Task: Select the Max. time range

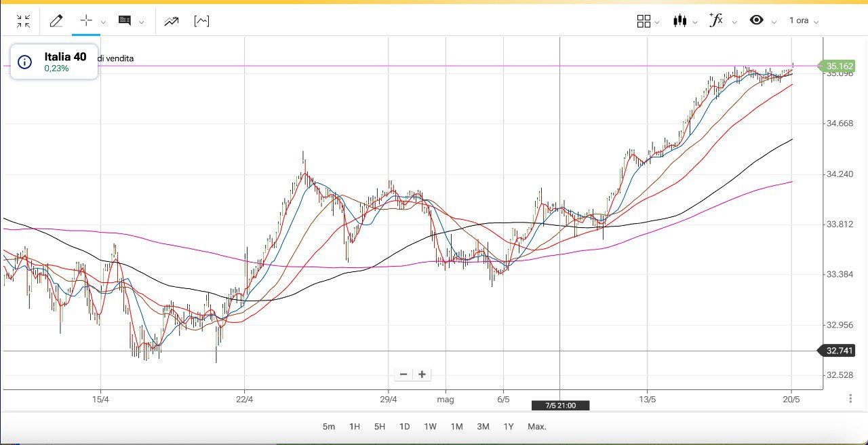Action: pos(536,427)
